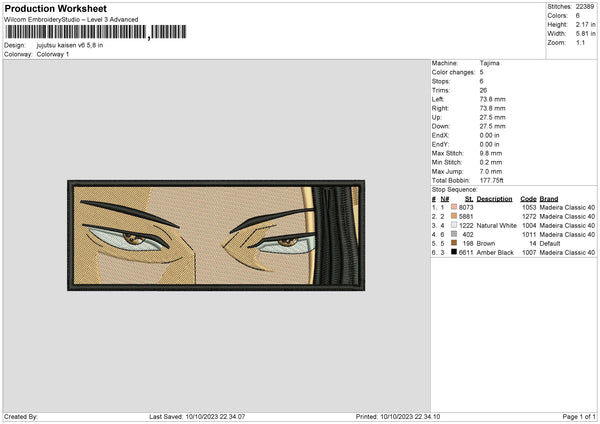Click the Stops value 6
The width and height of the screenshot is (600, 424).
[481, 81]
